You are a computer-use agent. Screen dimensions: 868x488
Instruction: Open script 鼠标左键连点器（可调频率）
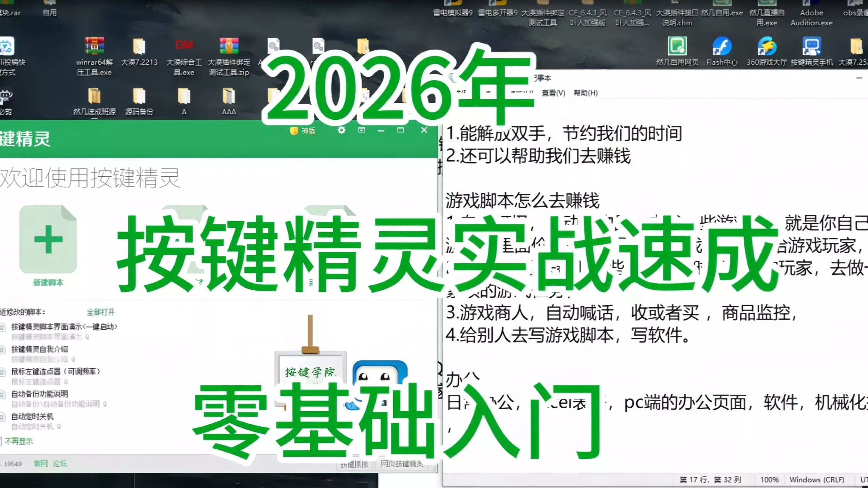coord(56,371)
